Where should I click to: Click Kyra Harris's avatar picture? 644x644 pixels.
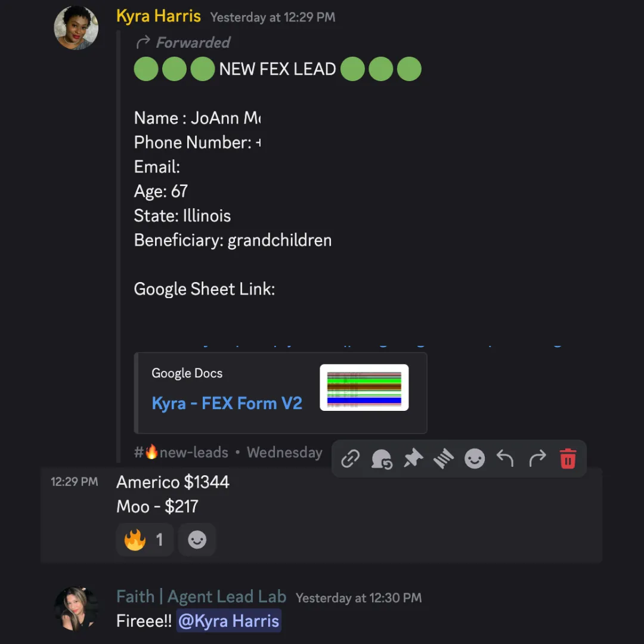tap(76, 28)
